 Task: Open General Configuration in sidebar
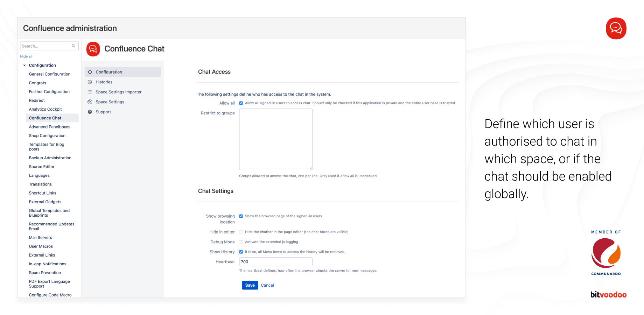pyautogui.click(x=50, y=74)
